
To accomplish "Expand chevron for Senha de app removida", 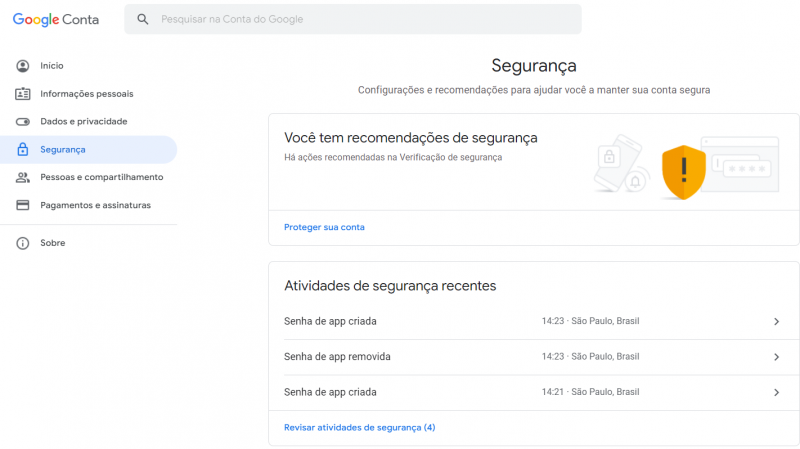I will coord(777,357).
